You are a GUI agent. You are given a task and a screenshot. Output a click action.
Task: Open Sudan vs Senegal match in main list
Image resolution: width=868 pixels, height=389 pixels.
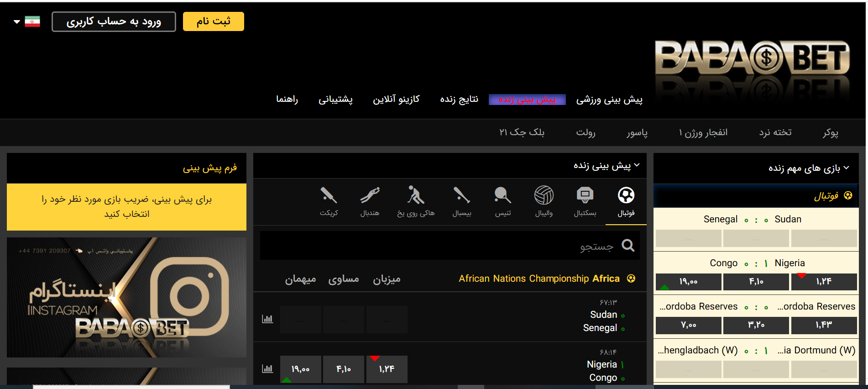(603, 321)
